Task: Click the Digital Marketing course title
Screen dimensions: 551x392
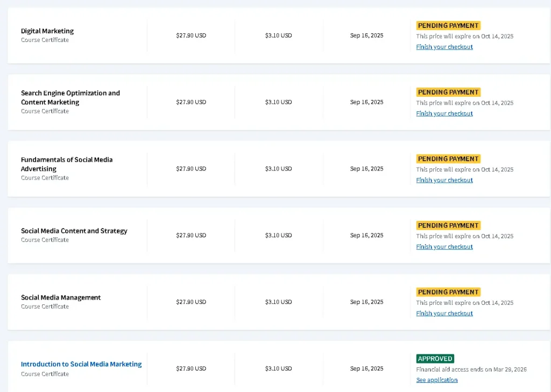Action: (47, 31)
